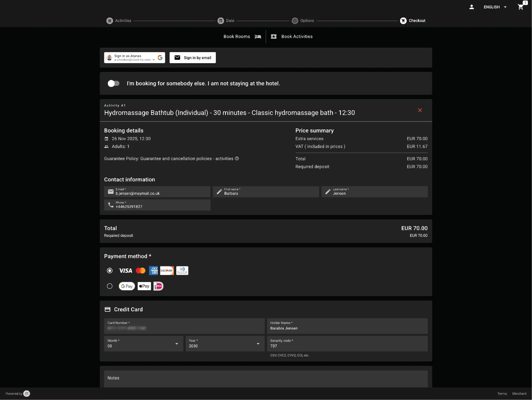532x400 pixels.
Task: Click guarantee policy help question icon
Action: click(237, 159)
